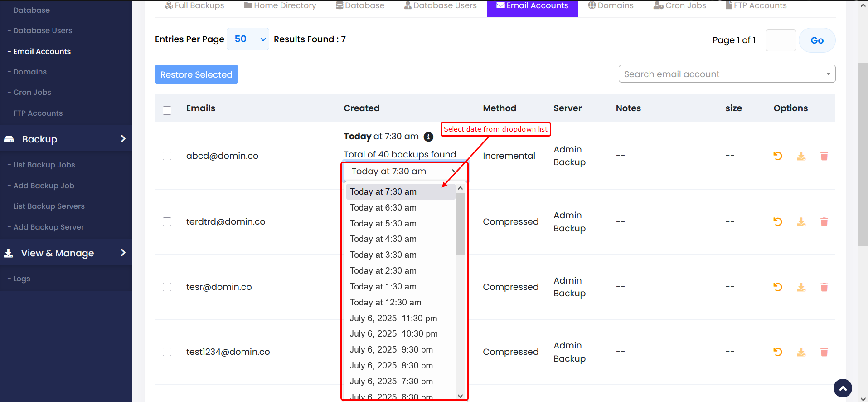This screenshot has height=402, width=868.
Task: Choose 'July 6, 2025, 10:30 pm' from list
Action: click(393, 334)
